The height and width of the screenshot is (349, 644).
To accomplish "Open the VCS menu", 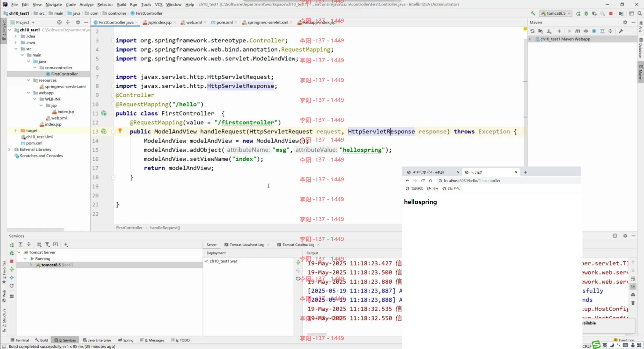I will (x=159, y=4).
